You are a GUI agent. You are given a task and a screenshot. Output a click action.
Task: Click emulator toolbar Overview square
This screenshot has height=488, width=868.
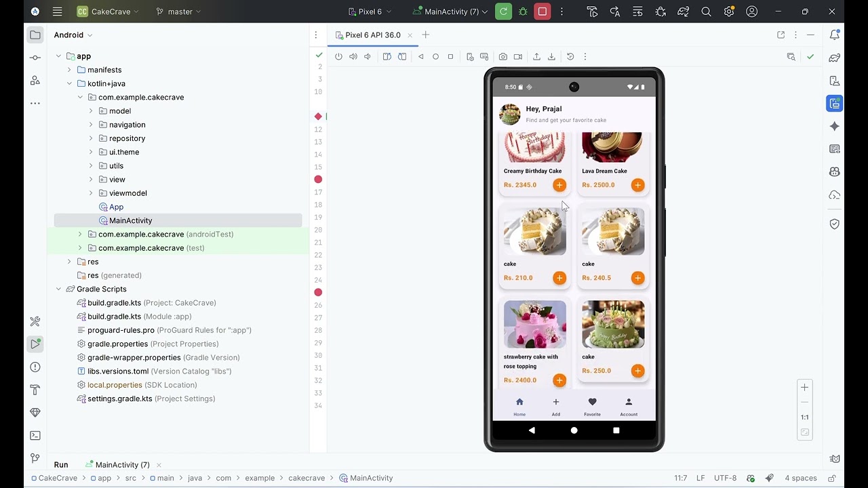click(x=450, y=57)
